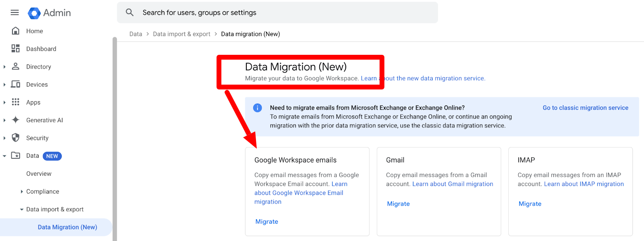Collapse the Data section arrow
The width and height of the screenshot is (644, 241).
click(4, 156)
